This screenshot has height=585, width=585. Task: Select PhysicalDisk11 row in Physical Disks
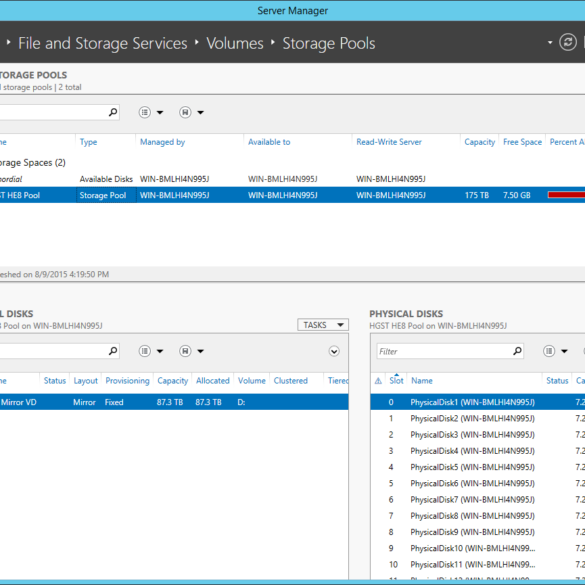click(478, 564)
